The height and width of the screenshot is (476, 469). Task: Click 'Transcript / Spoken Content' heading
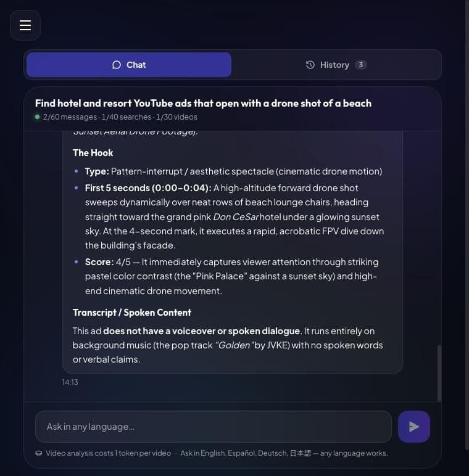pyautogui.click(x=132, y=313)
